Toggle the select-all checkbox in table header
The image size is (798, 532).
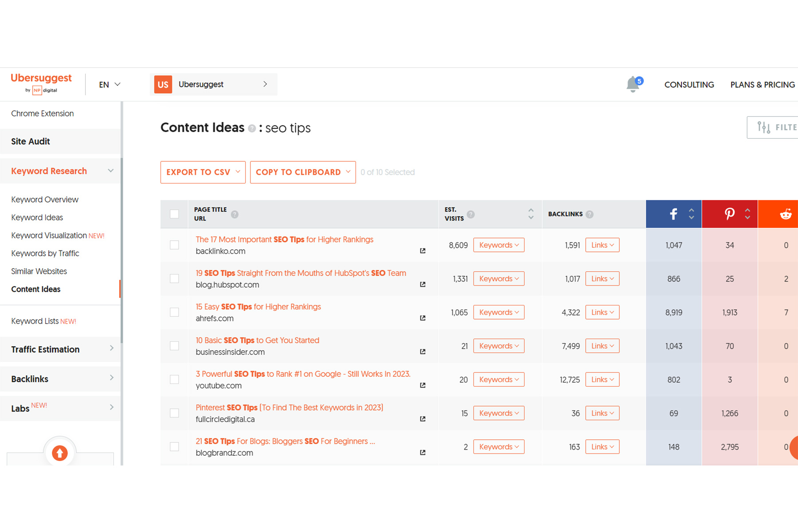coord(174,214)
